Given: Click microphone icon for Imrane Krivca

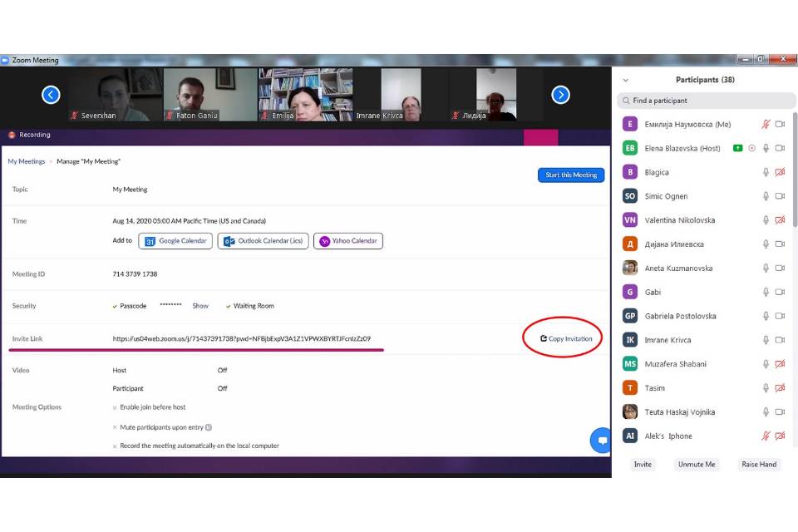Looking at the screenshot, I should 766,339.
